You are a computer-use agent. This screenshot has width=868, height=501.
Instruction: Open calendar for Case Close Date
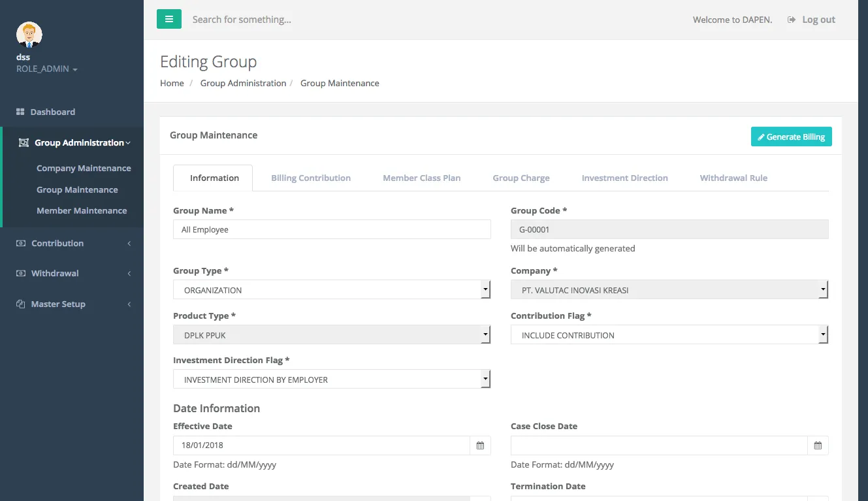818,445
